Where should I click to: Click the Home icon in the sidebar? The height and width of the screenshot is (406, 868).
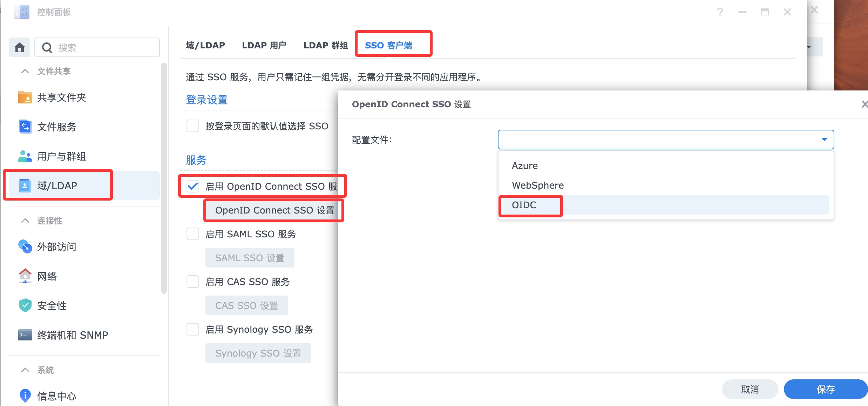(x=20, y=47)
